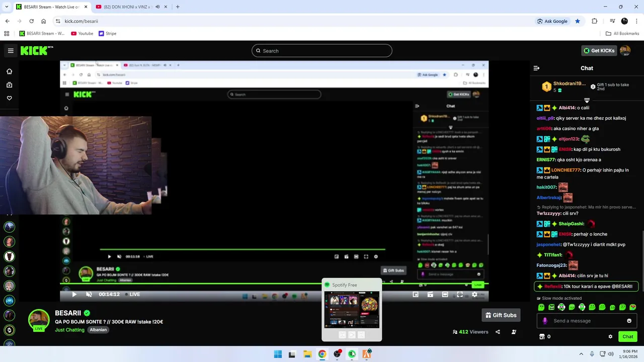This screenshot has height=362, width=644.
Task: Open the browser home page
Action: pyautogui.click(x=44, y=21)
